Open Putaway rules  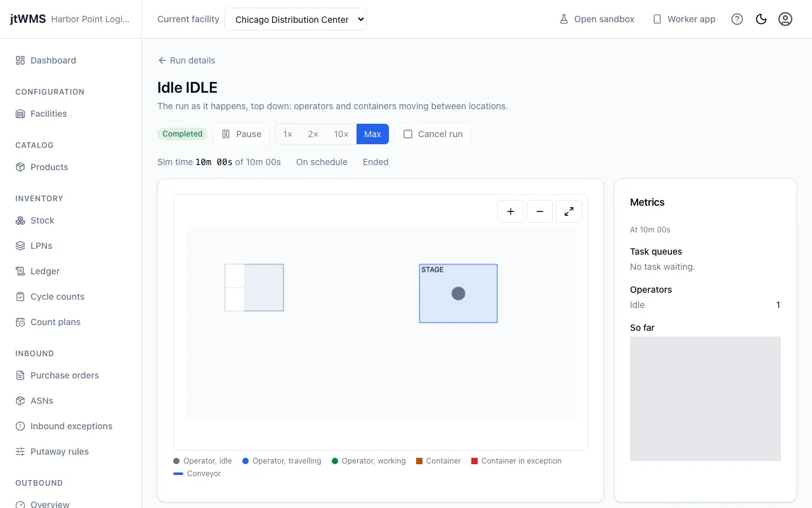52,451
